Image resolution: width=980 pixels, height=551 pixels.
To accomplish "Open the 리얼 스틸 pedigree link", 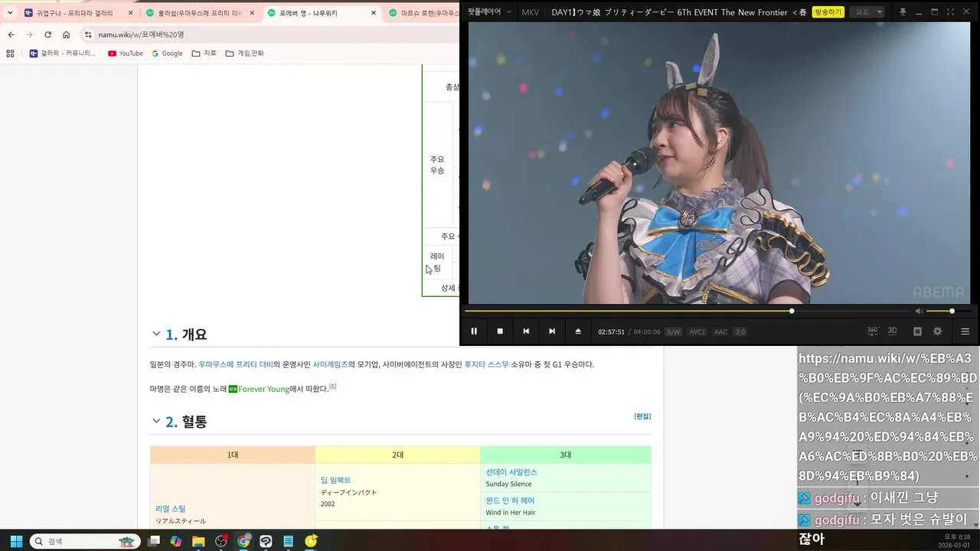I will 171,508.
